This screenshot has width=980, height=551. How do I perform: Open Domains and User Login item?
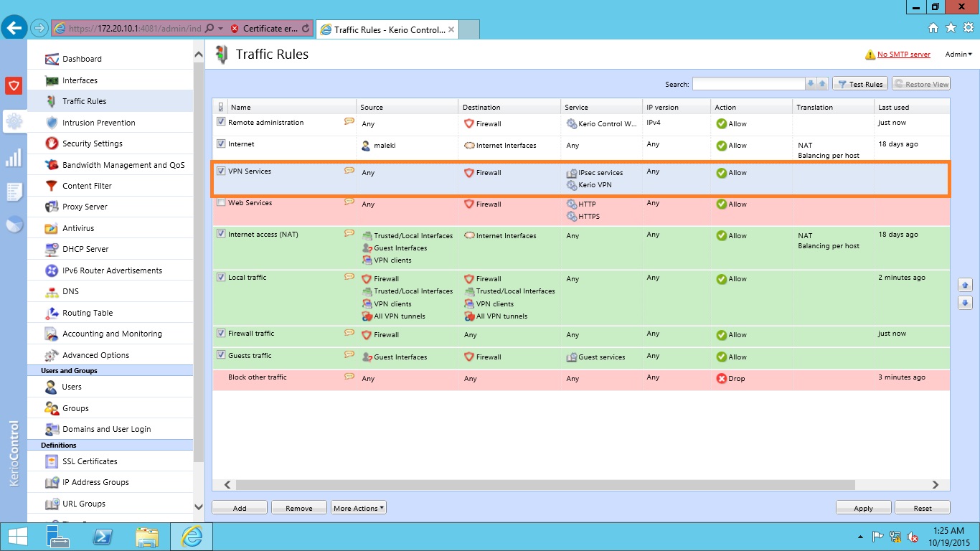click(110, 429)
